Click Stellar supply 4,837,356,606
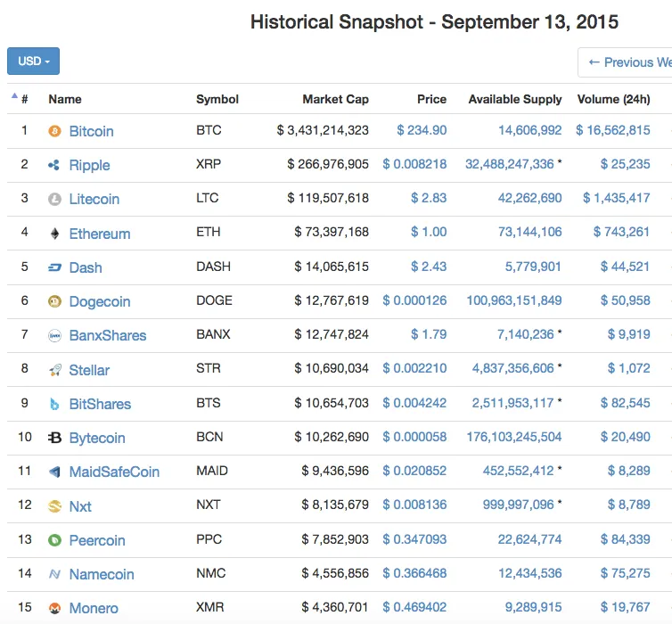672x624 pixels. pyautogui.click(x=513, y=368)
